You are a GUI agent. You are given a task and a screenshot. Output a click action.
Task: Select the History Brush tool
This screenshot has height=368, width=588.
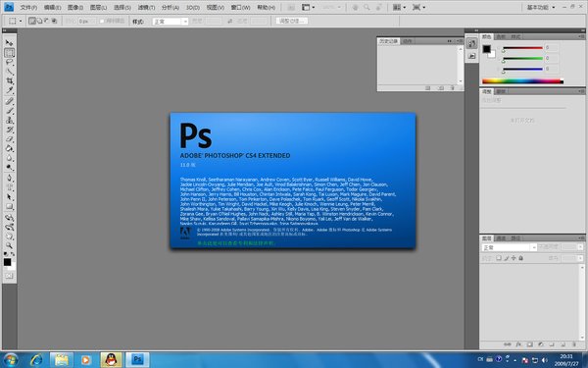[x=10, y=130]
